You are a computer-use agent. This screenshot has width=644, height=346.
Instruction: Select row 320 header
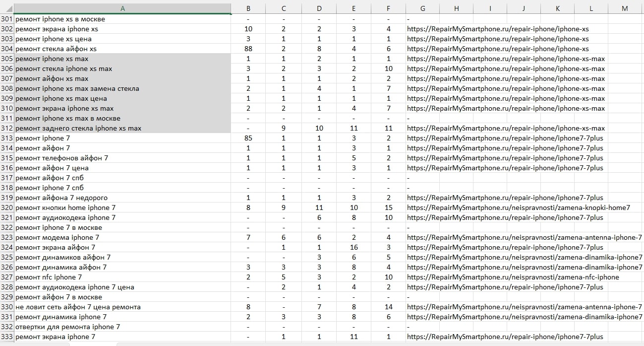click(7, 208)
